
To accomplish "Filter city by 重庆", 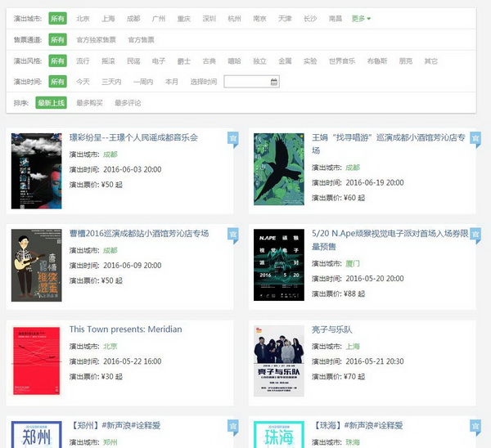I will point(184,19).
